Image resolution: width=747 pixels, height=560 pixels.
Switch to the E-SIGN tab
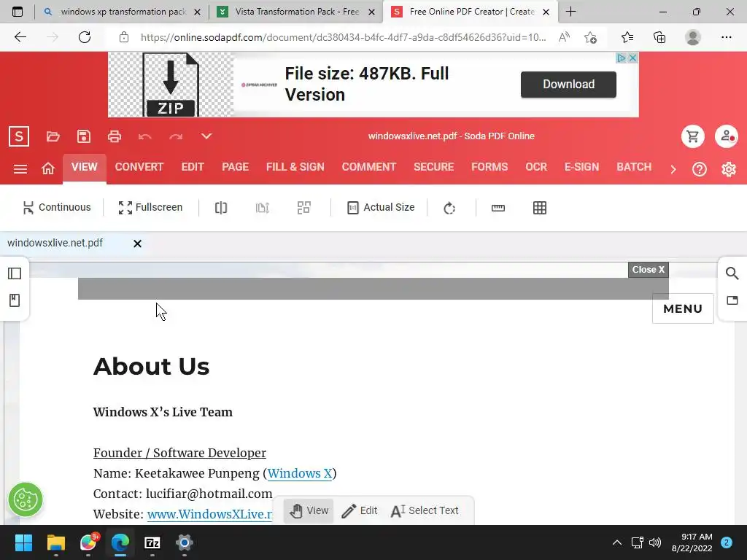pyautogui.click(x=581, y=167)
